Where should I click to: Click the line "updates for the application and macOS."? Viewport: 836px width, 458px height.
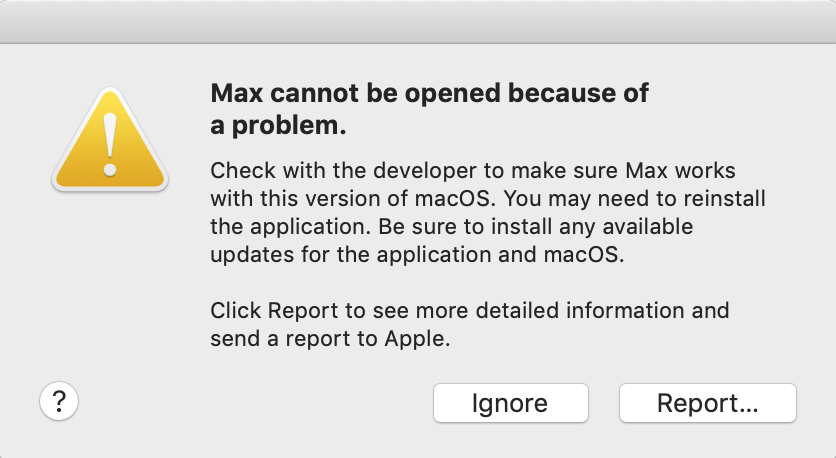(x=417, y=254)
